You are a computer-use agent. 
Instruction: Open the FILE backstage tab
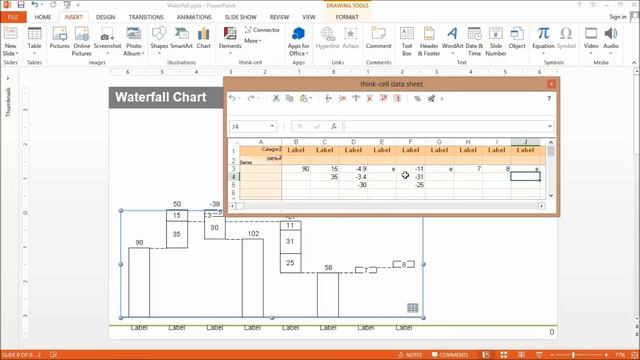(x=13, y=17)
